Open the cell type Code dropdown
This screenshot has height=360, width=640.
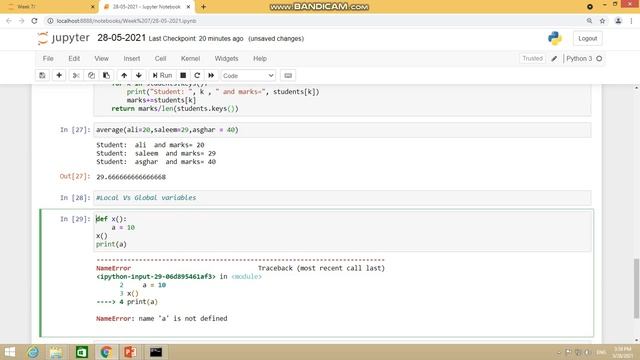248,76
